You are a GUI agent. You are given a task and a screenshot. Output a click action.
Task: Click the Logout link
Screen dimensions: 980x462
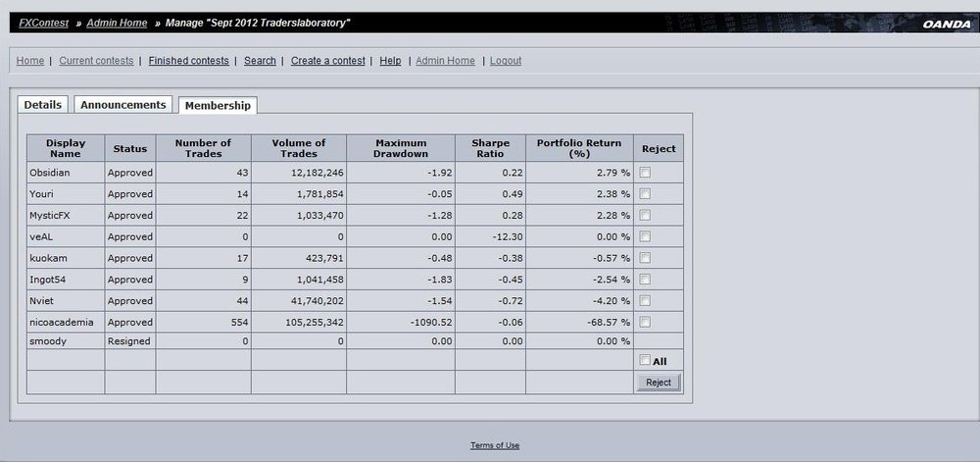coord(506,61)
